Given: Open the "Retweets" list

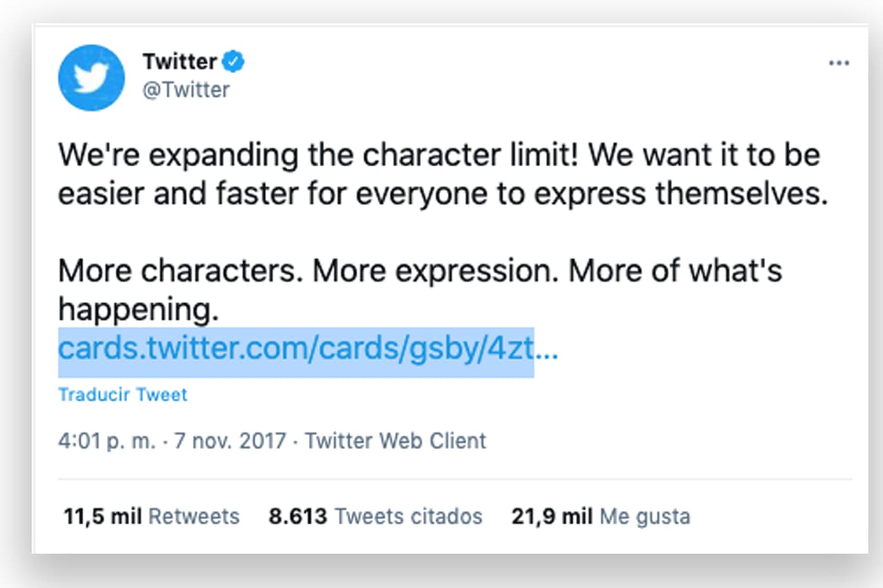Looking at the screenshot, I should point(194,516).
